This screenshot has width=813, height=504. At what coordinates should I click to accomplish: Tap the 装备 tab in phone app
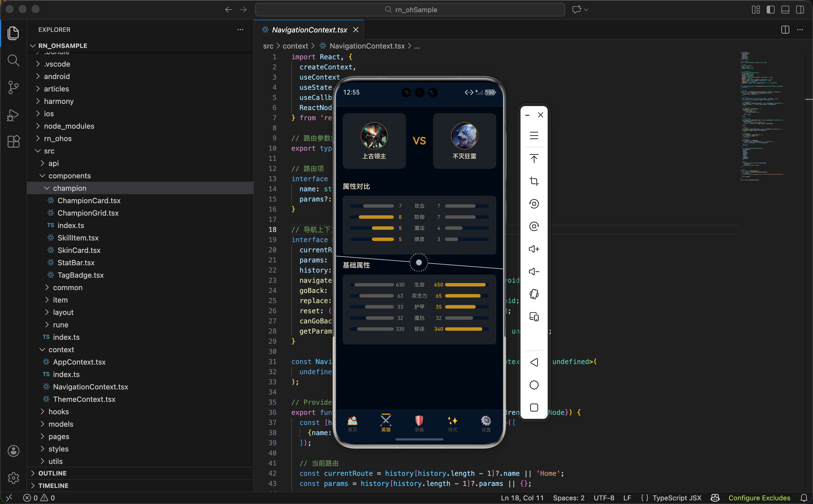click(x=419, y=424)
